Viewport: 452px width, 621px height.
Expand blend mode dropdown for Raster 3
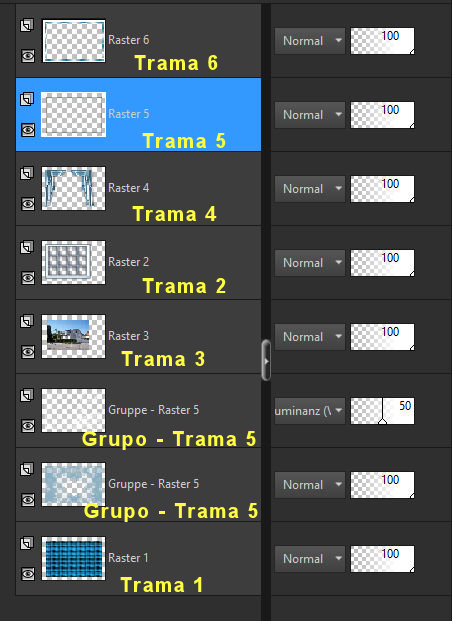click(310, 337)
